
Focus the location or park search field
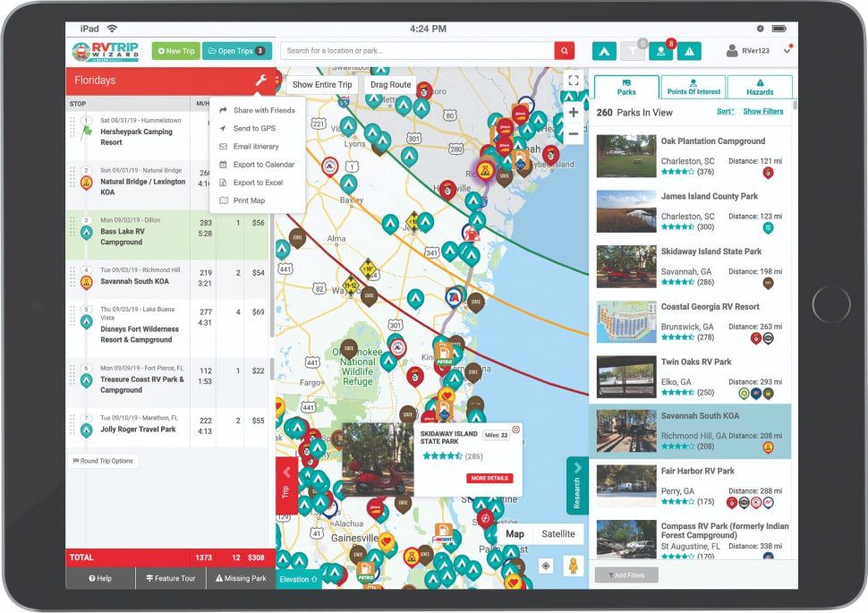coord(417,50)
